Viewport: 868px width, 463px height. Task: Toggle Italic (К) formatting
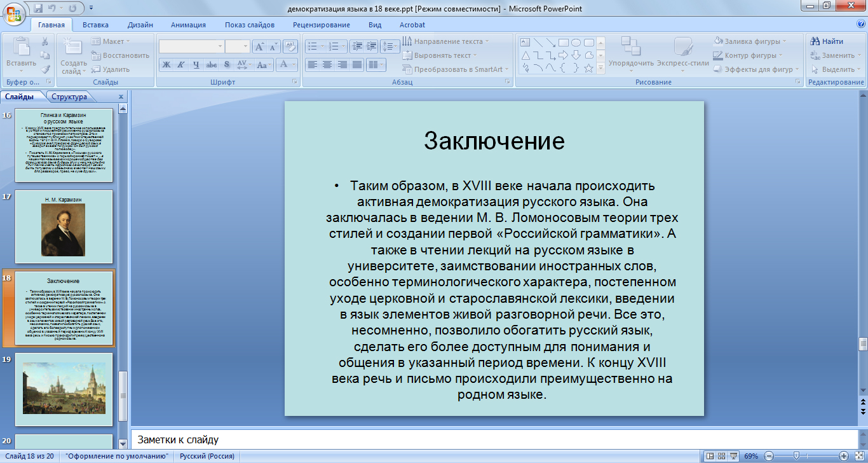click(181, 65)
